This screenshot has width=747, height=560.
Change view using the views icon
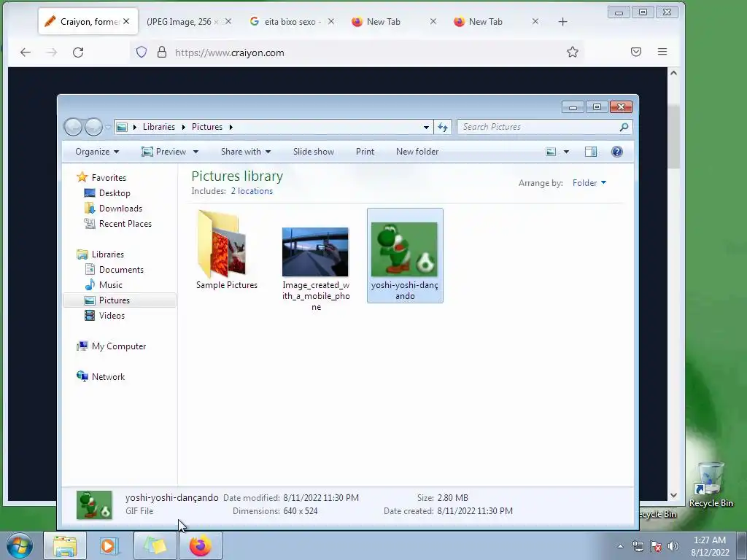551,152
